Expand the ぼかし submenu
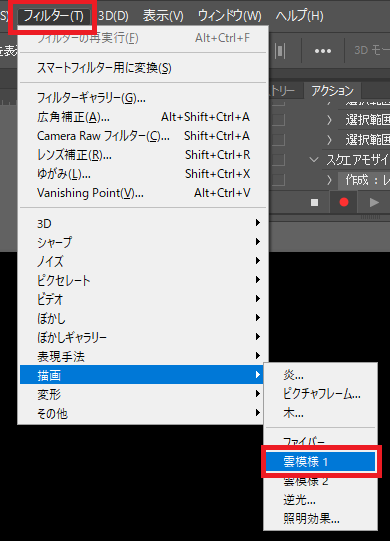This screenshot has width=390, height=541. click(x=143, y=318)
